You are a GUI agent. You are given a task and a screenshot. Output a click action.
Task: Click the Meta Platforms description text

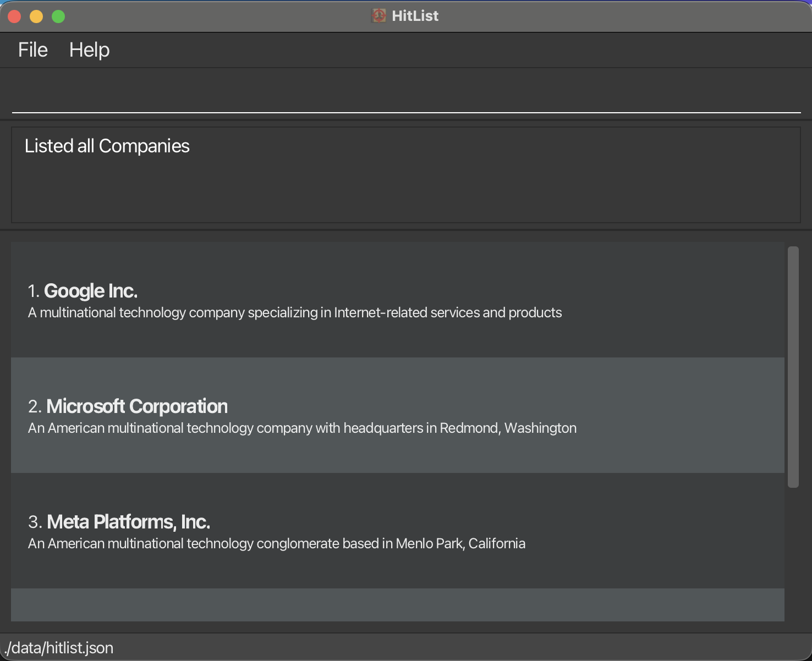[x=276, y=543]
